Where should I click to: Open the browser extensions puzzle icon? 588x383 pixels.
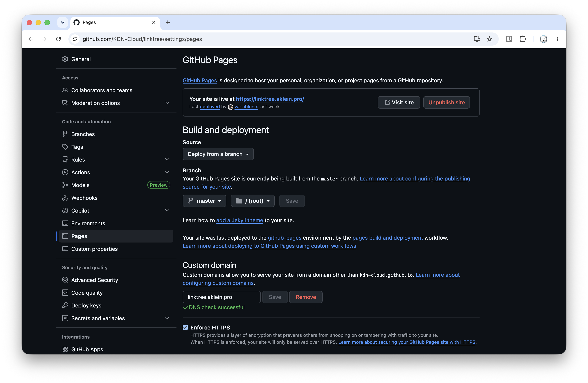point(523,39)
